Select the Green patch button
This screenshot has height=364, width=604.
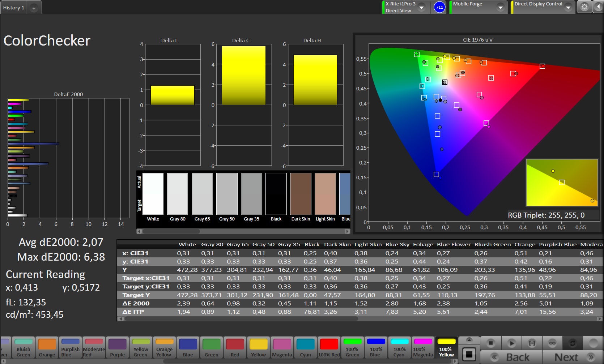pos(211,347)
